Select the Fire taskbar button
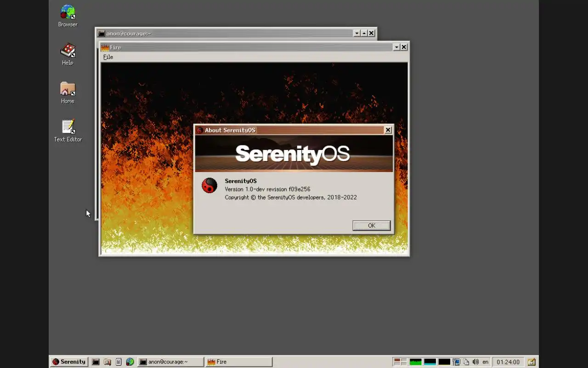 (239, 362)
